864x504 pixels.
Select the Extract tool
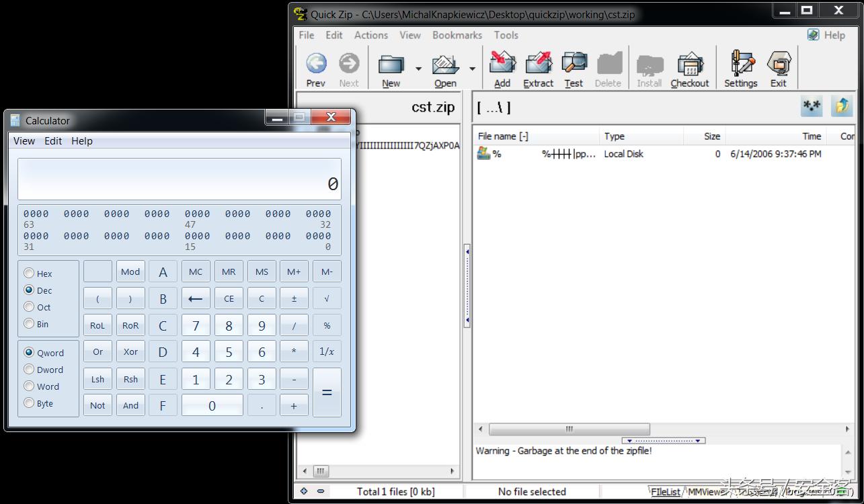[x=538, y=67]
